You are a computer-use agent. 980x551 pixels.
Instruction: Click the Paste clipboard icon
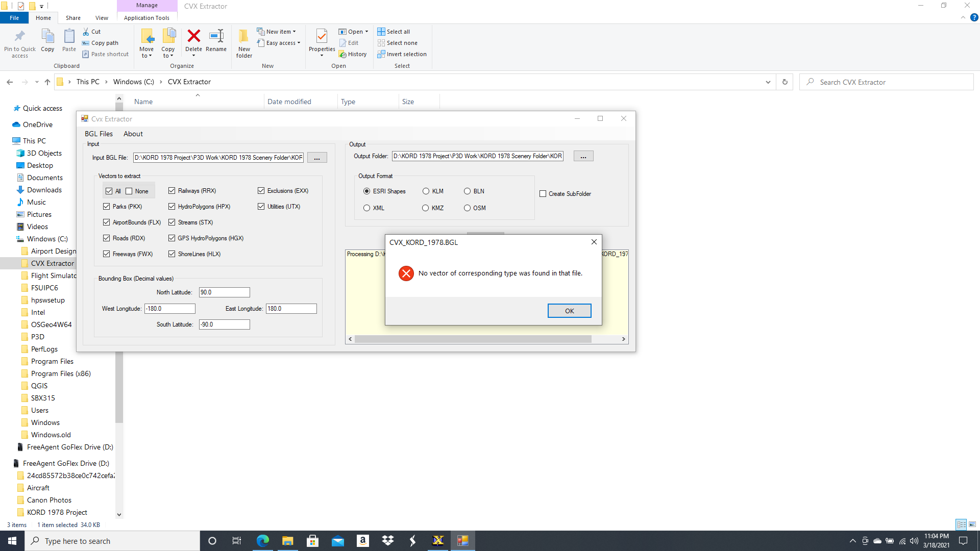(x=69, y=37)
